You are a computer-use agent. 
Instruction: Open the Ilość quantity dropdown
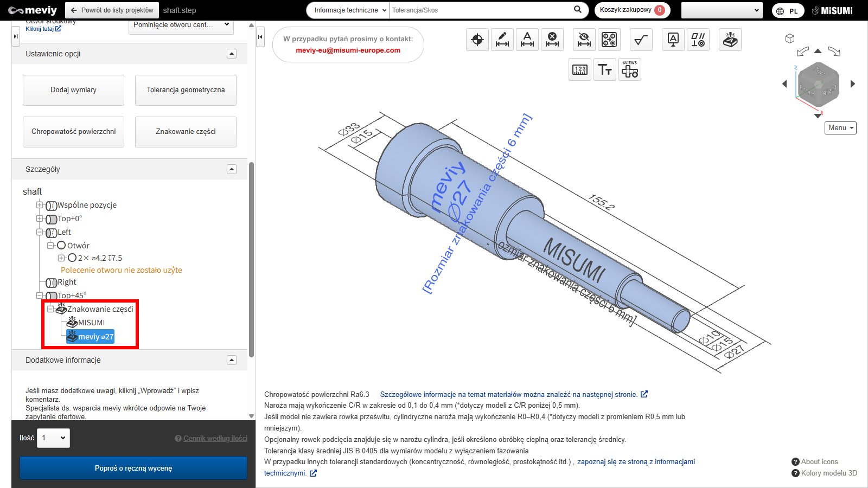pyautogui.click(x=54, y=438)
